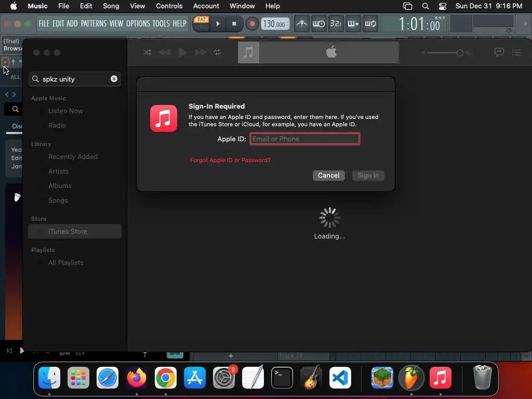Toggle FL Studio loop recording icon

point(370,24)
